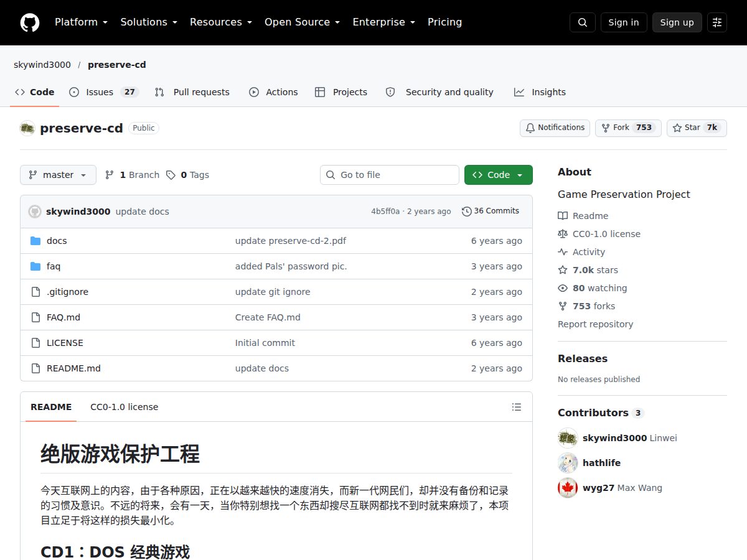Click the skywind3000 avatar in the commit row

(35, 212)
